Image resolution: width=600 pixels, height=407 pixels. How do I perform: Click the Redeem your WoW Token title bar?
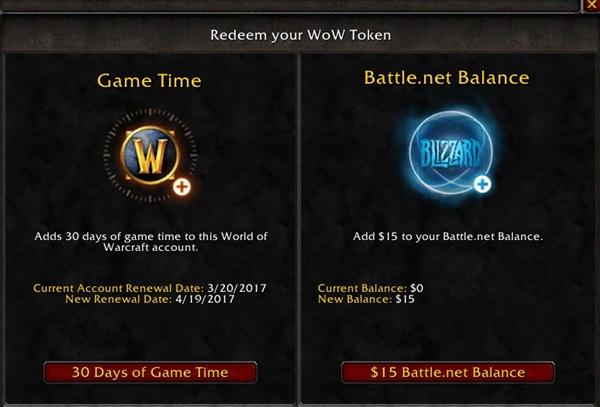click(300, 35)
